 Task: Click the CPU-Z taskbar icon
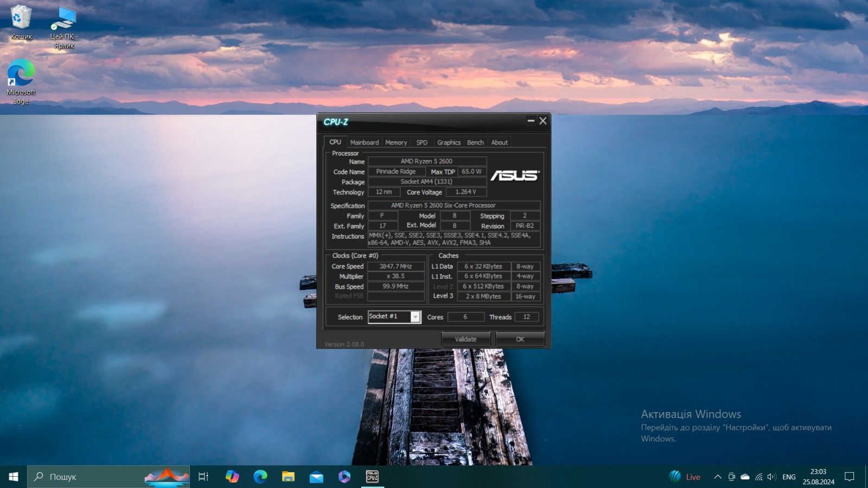pyautogui.click(x=372, y=477)
